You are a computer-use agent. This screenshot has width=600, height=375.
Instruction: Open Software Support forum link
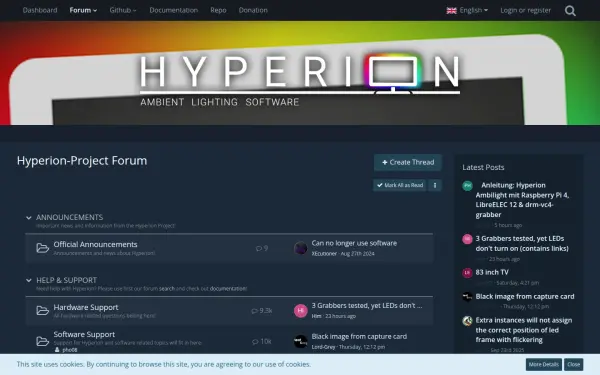(84, 334)
